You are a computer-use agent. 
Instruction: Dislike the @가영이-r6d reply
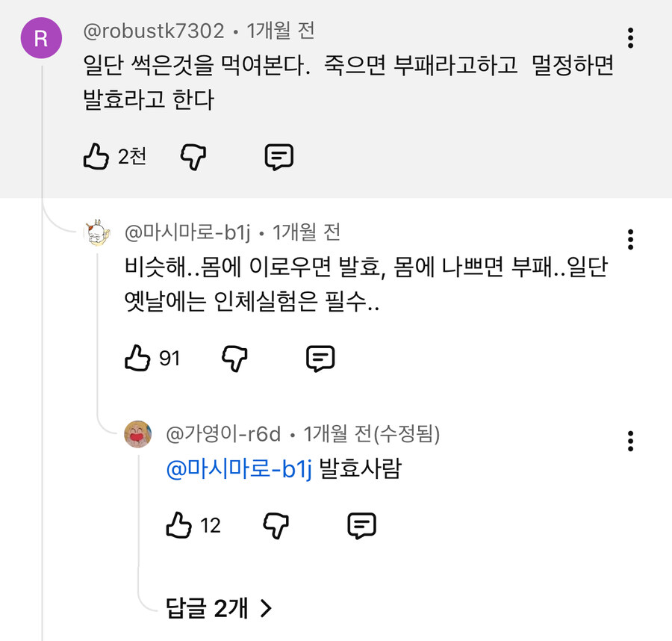point(276,525)
